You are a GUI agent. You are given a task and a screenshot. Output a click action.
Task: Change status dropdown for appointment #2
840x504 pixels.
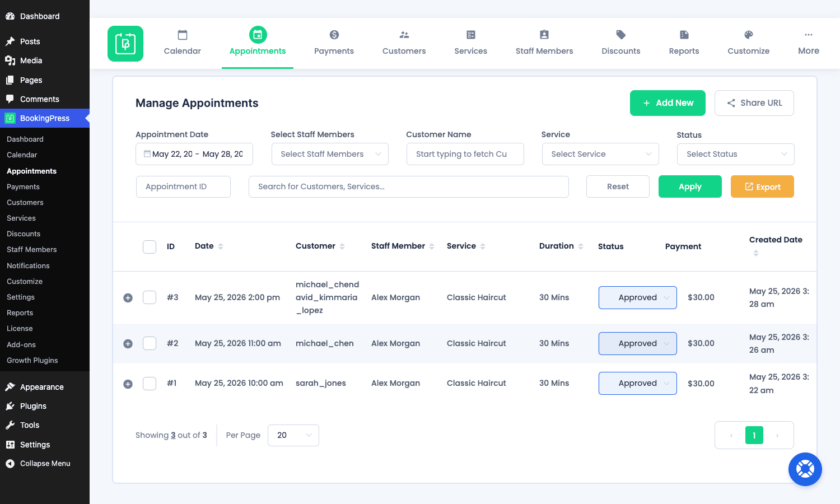click(638, 343)
